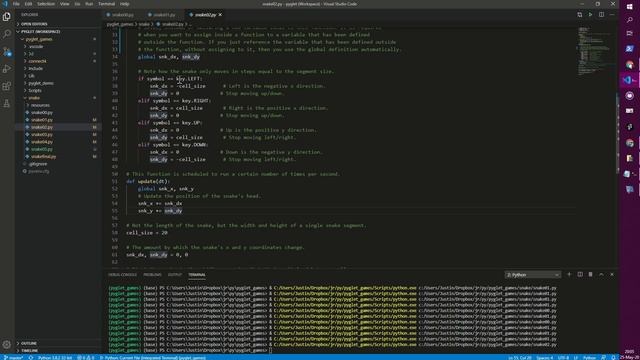Open the Help menu

click(125, 4)
